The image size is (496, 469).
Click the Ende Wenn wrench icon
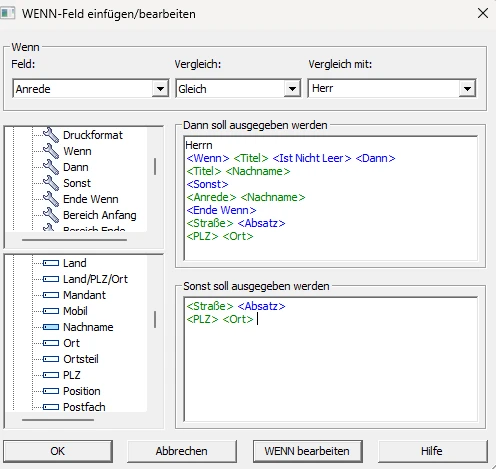coord(51,199)
